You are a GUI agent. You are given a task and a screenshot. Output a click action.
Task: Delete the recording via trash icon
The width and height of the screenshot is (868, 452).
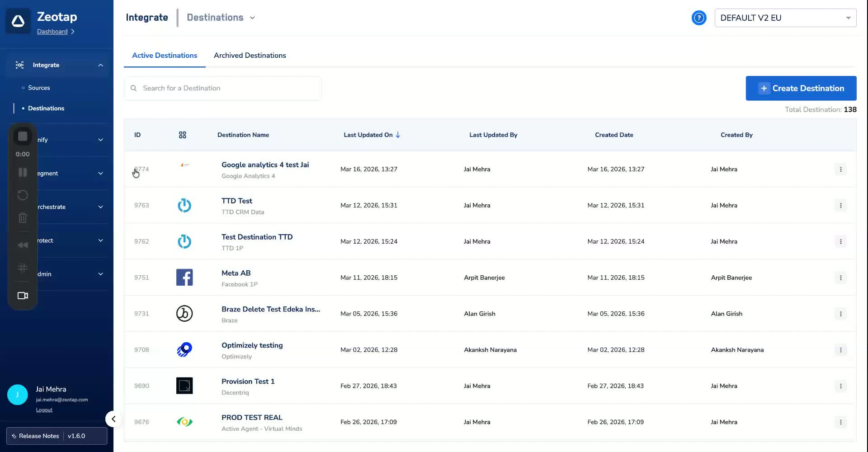click(23, 218)
